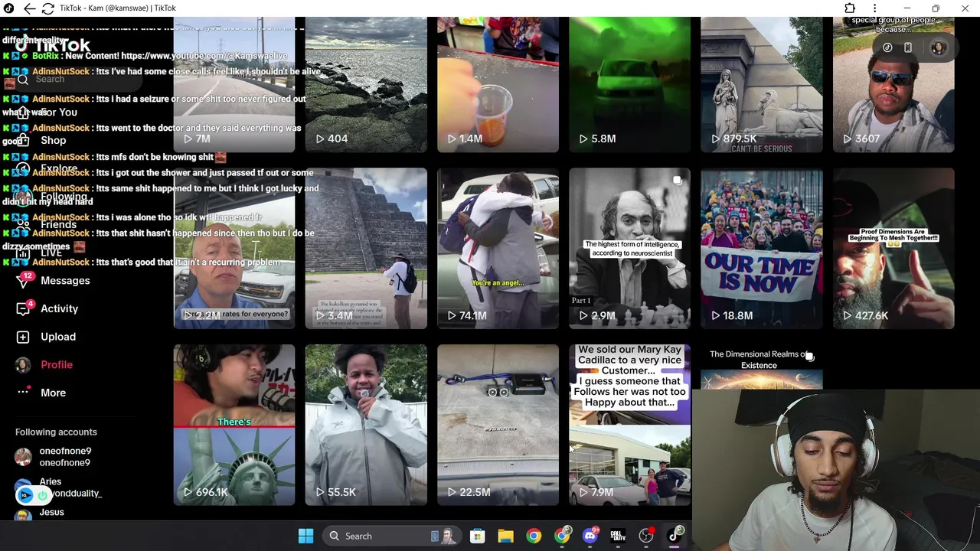Play the amplifier video with 22.5M views
Image resolution: width=980 pixels, height=551 pixels.
(x=498, y=425)
